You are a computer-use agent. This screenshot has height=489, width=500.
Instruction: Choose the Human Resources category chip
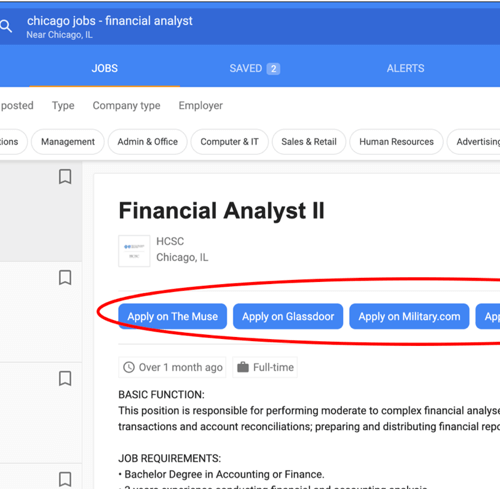point(396,142)
